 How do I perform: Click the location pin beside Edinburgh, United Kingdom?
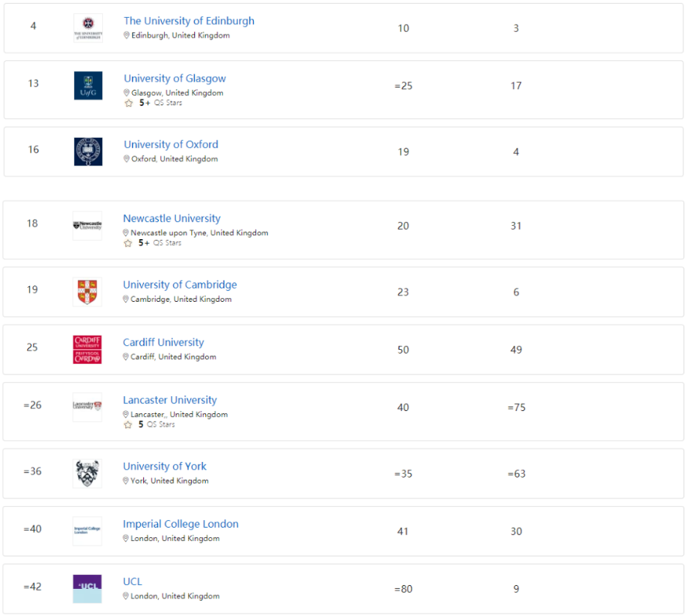pyautogui.click(x=126, y=36)
